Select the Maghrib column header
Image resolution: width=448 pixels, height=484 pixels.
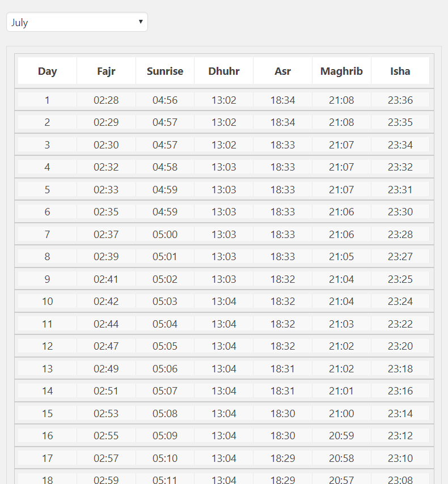tap(341, 71)
